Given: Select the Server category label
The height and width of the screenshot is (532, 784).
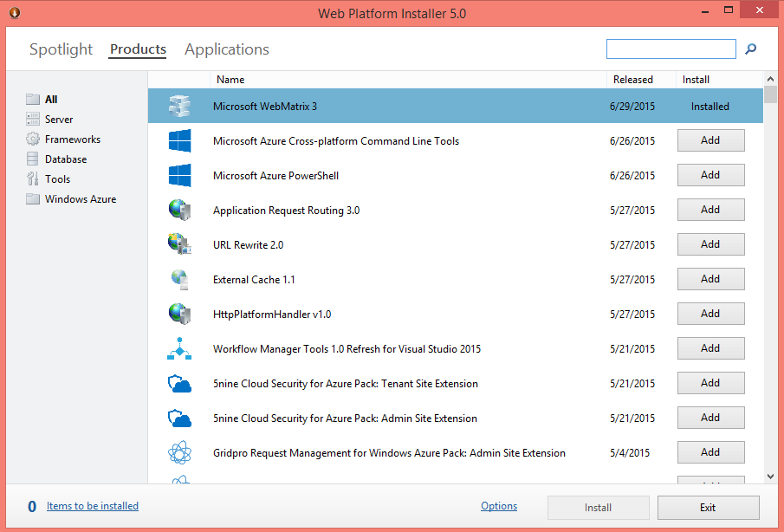Looking at the screenshot, I should pyautogui.click(x=59, y=119).
